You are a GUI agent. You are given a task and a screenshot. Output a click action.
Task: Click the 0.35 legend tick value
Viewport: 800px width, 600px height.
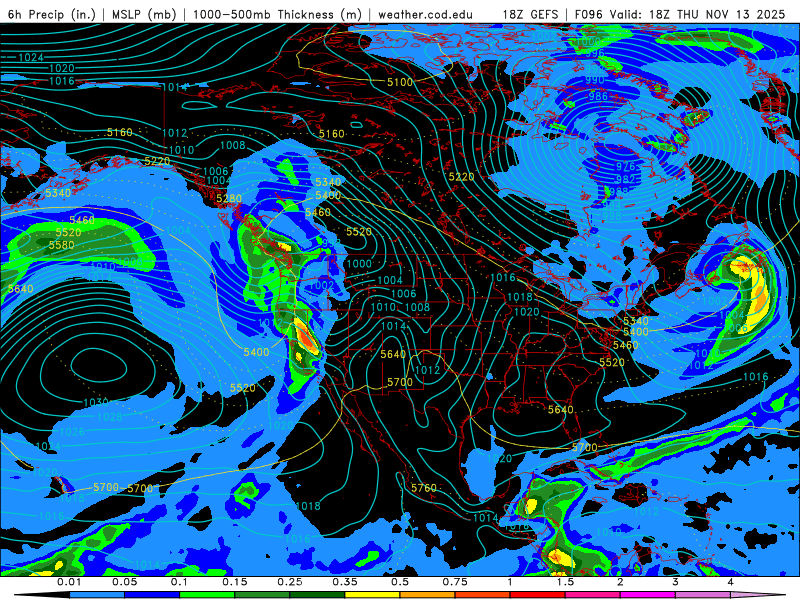344,582
